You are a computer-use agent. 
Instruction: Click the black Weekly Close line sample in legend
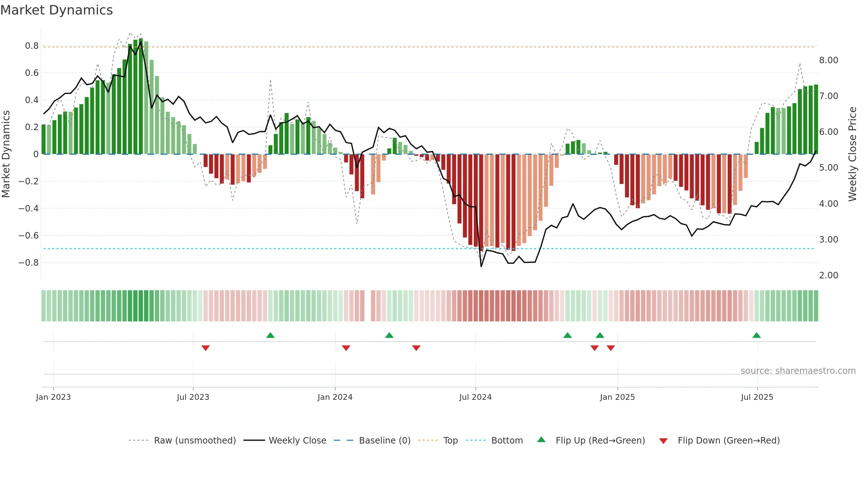click(x=254, y=440)
